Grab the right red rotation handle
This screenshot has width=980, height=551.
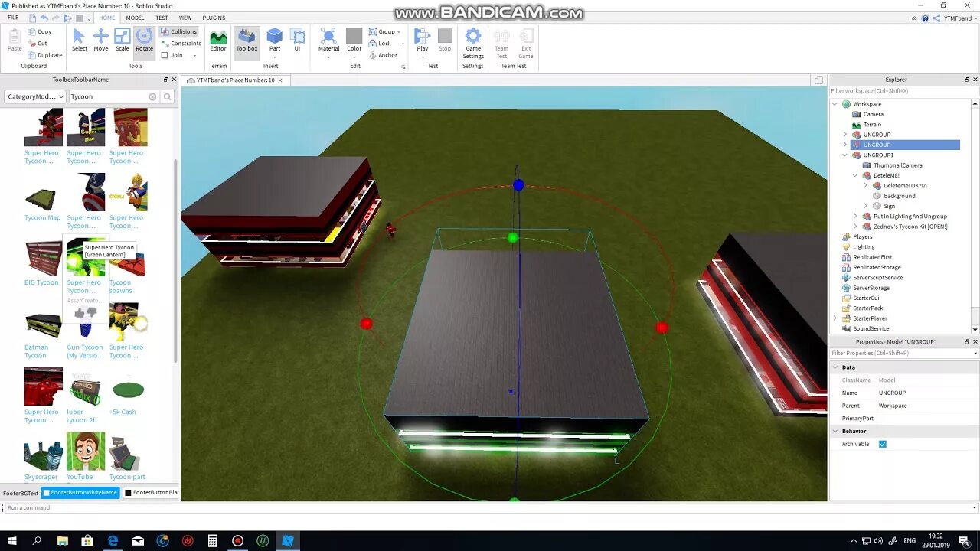click(x=662, y=328)
